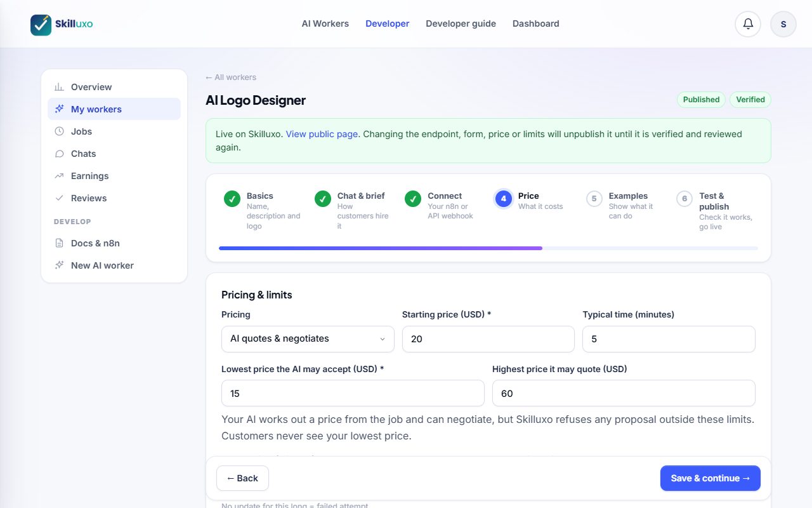Click the Back button
This screenshot has height=508, width=812.
coord(242,478)
